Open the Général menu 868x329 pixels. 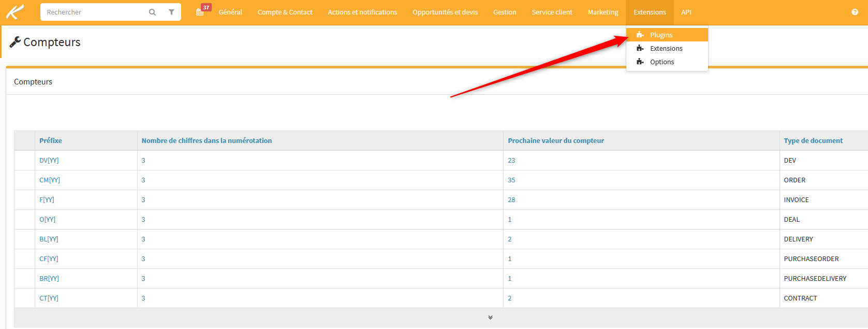(230, 12)
